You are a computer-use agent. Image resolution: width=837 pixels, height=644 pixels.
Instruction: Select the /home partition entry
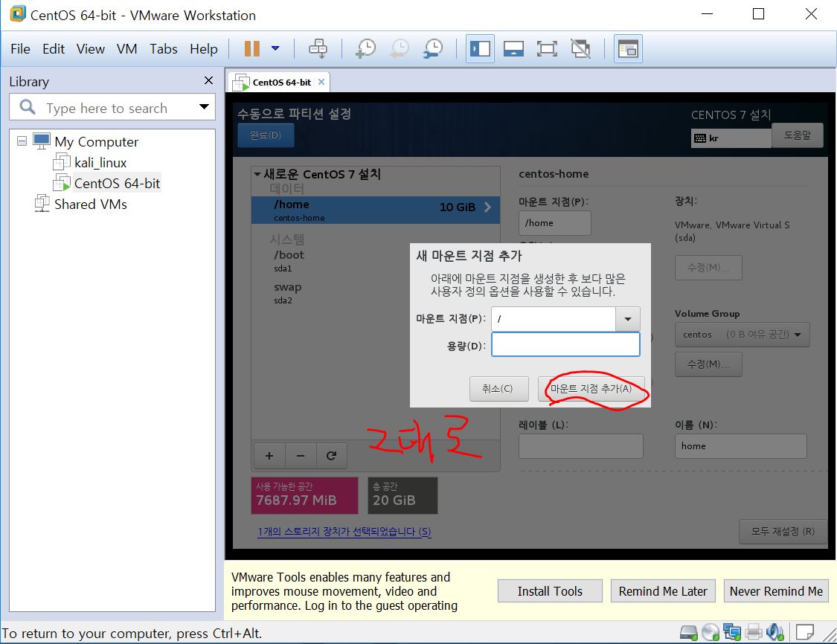point(375,210)
